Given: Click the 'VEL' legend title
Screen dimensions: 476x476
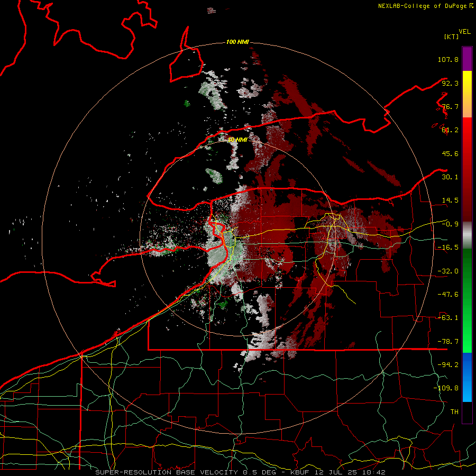Looking at the screenshot, I should [x=464, y=32].
